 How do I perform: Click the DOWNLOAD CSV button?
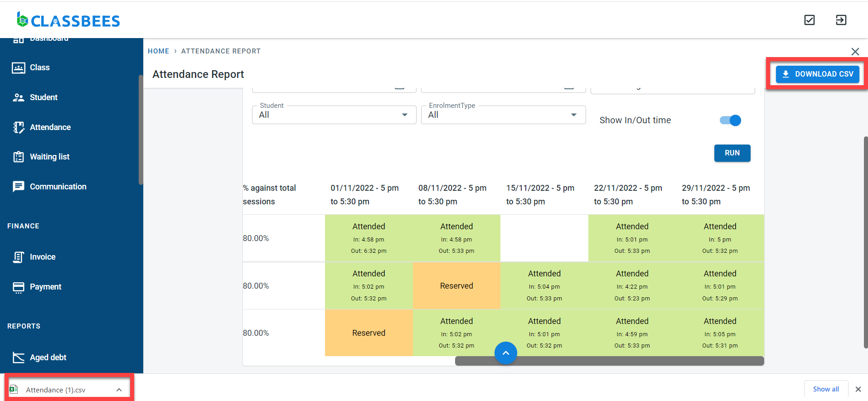click(817, 74)
